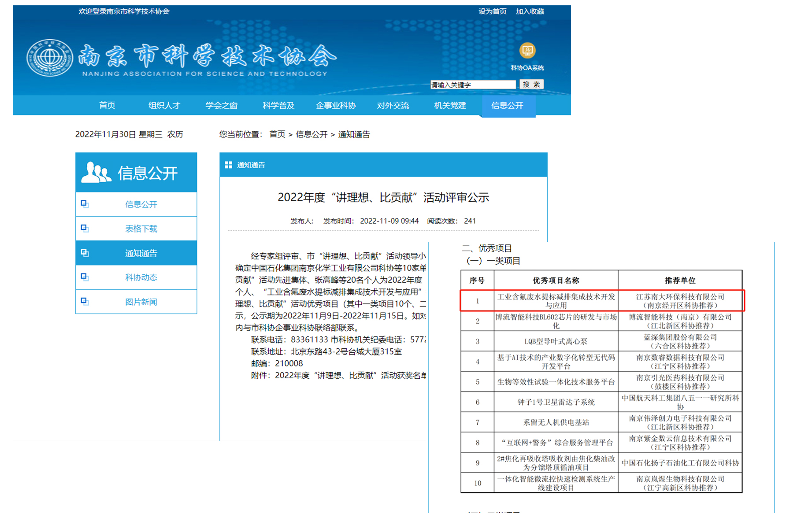Screen dimensions: 786x532
Task: Select 科学普及 in the top navigation
Action: point(278,105)
